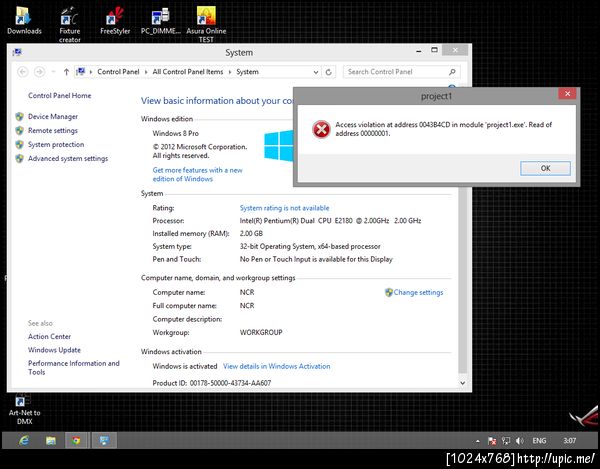Select the All Control Panel Items breadcrumb
The height and width of the screenshot is (469, 600).
[188, 72]
